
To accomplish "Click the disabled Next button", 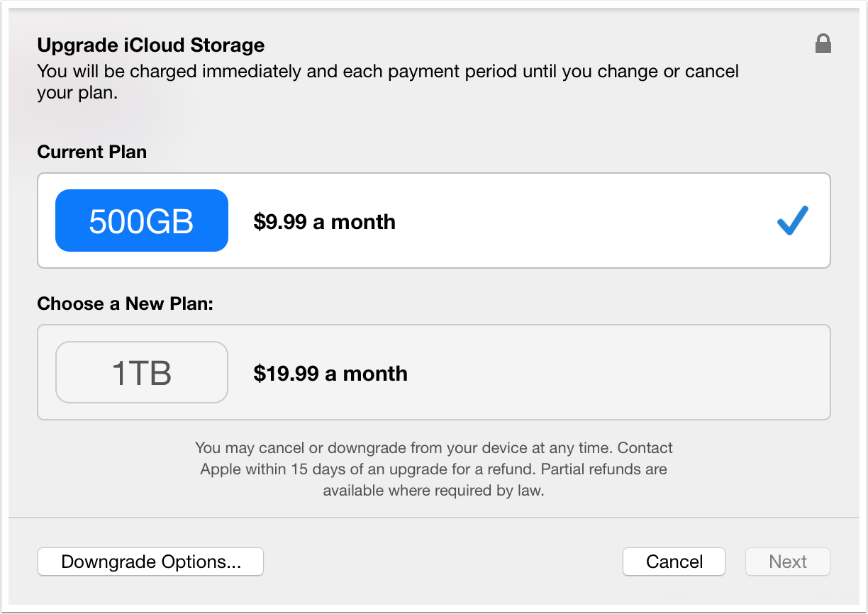I will 787,562.
